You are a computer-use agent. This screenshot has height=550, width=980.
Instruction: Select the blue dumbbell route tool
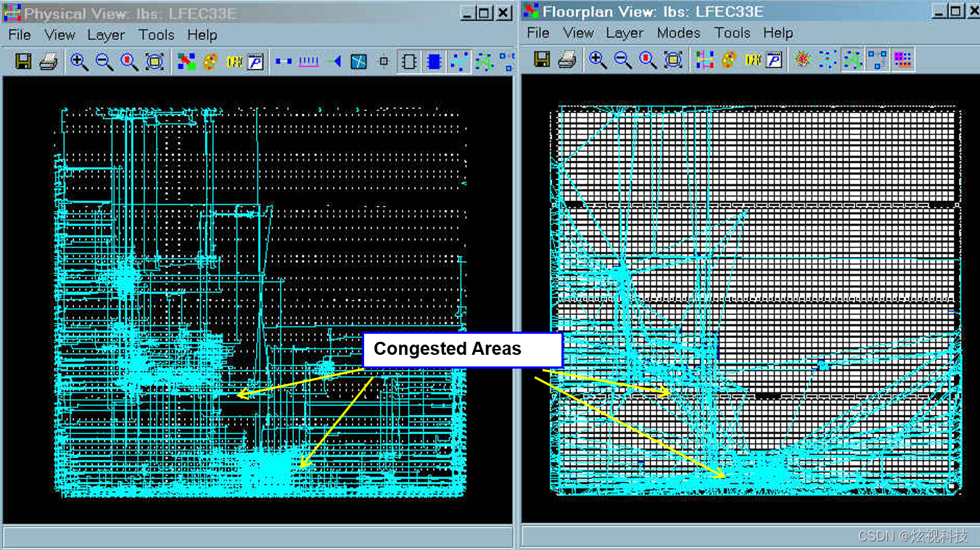click(284, 62)
